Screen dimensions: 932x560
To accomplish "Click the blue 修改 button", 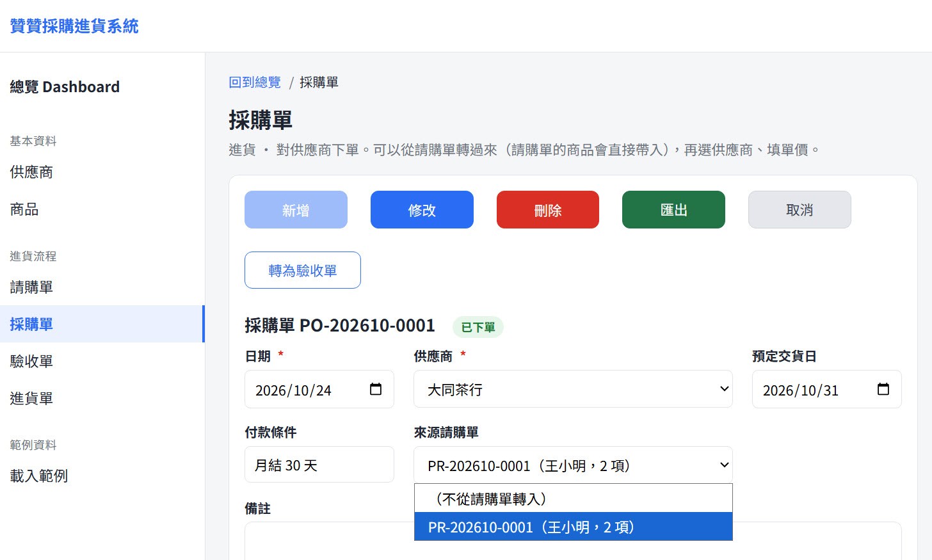I will click(x=422, y=210).
